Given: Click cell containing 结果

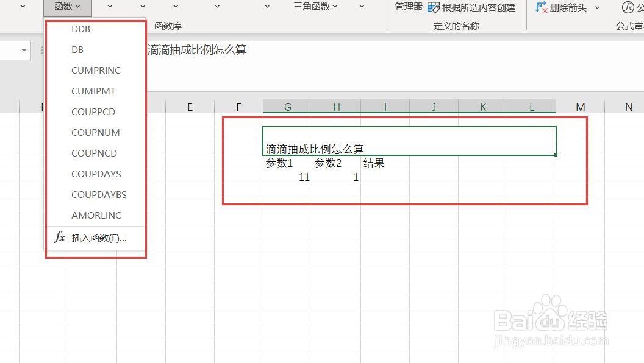Looking at the screenshot, I should [x=385, y=163].
